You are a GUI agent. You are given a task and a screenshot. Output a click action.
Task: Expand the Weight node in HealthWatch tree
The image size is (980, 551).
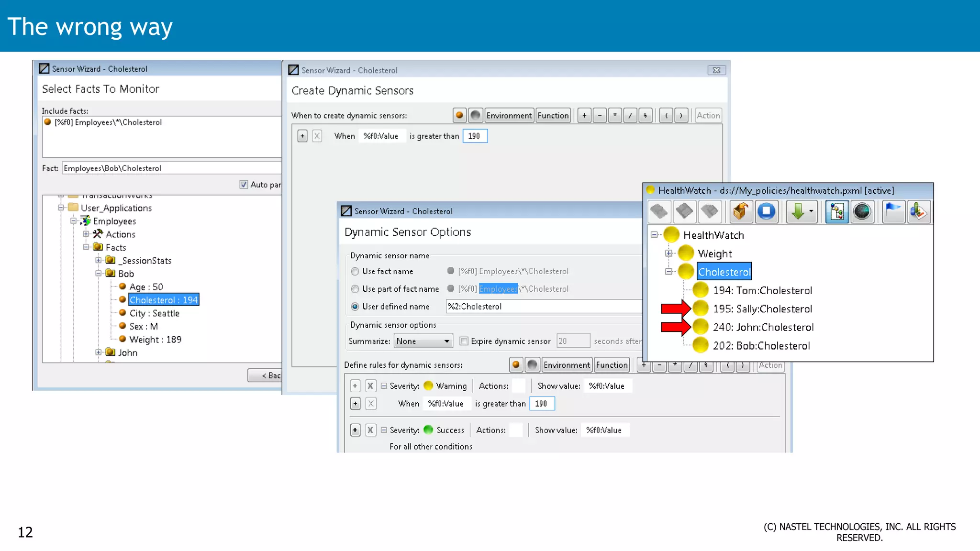[669, 253]
